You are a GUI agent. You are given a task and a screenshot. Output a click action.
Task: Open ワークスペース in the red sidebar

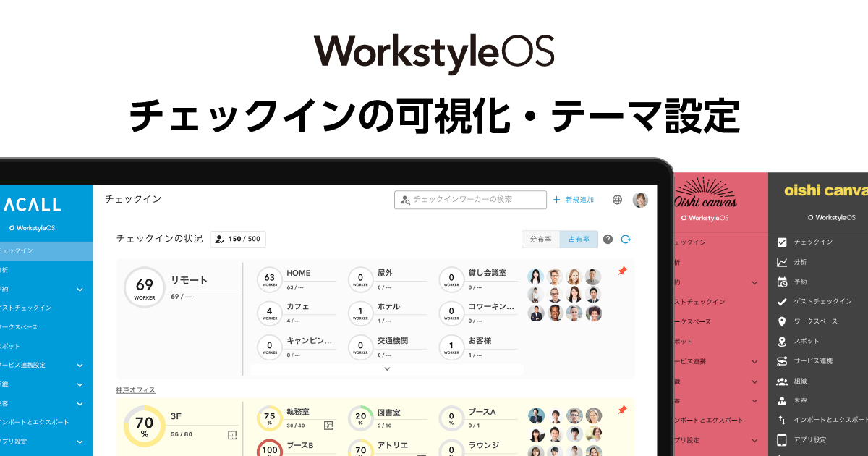point(692,321)
